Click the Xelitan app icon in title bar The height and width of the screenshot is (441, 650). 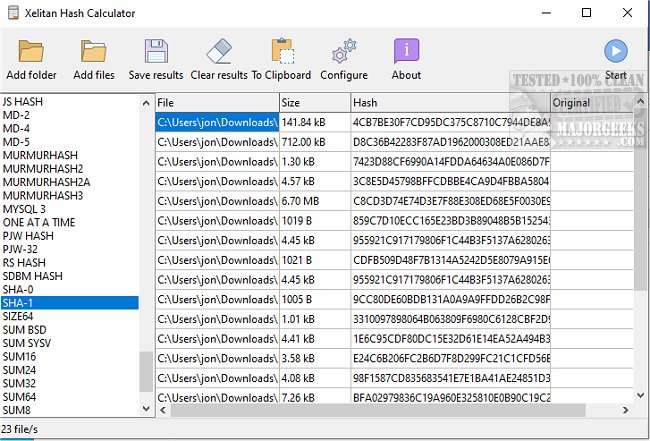pyautogui.click(x=13, y=13)
